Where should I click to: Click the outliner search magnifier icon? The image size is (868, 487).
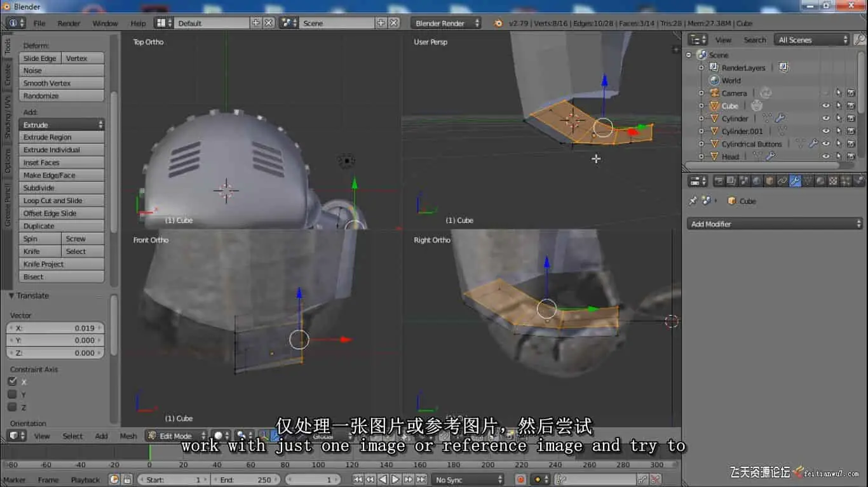pos(859,39)
